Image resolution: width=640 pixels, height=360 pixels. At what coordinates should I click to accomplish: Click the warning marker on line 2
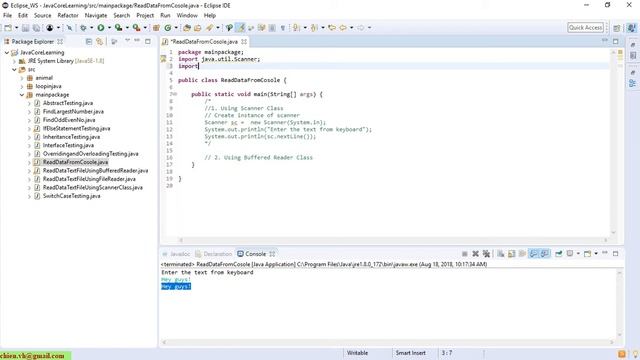pos(163,59)
